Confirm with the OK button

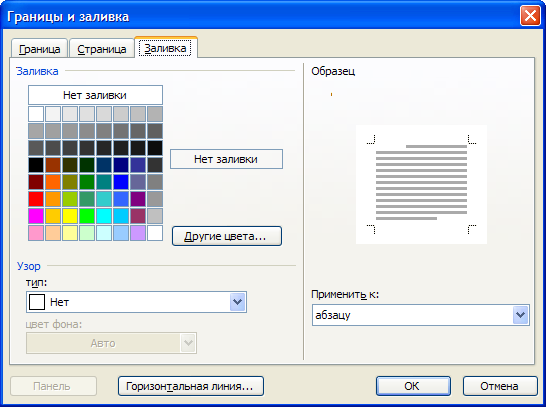[413, 386]
